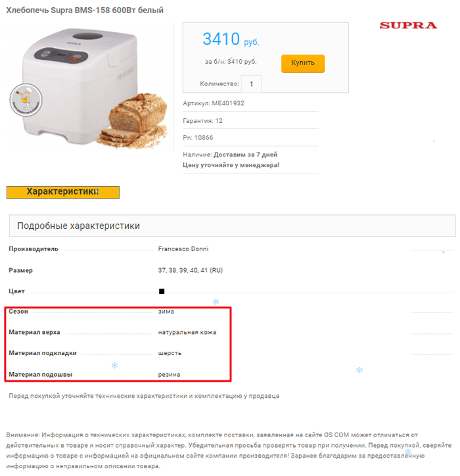Select the Характеристики tab
This screenshot has height=476, width=460.
point(62,192)
